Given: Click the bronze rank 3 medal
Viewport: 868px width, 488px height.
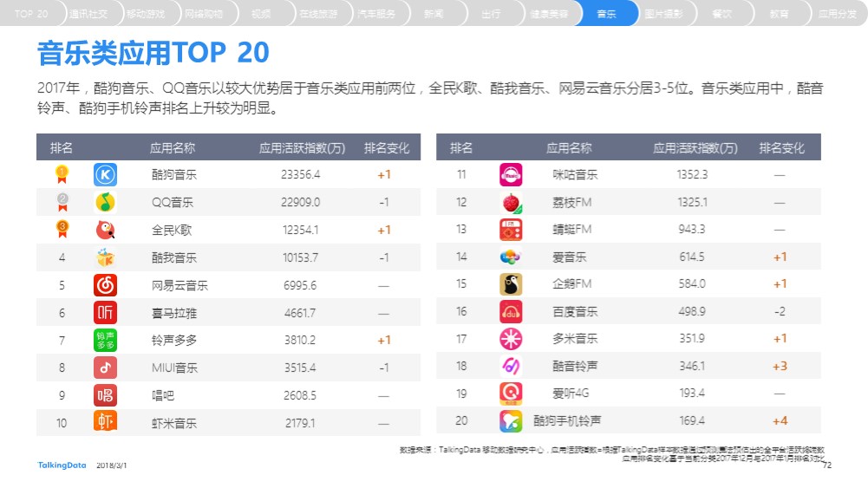Looking at the screenshot, I should tap(62, 229).
